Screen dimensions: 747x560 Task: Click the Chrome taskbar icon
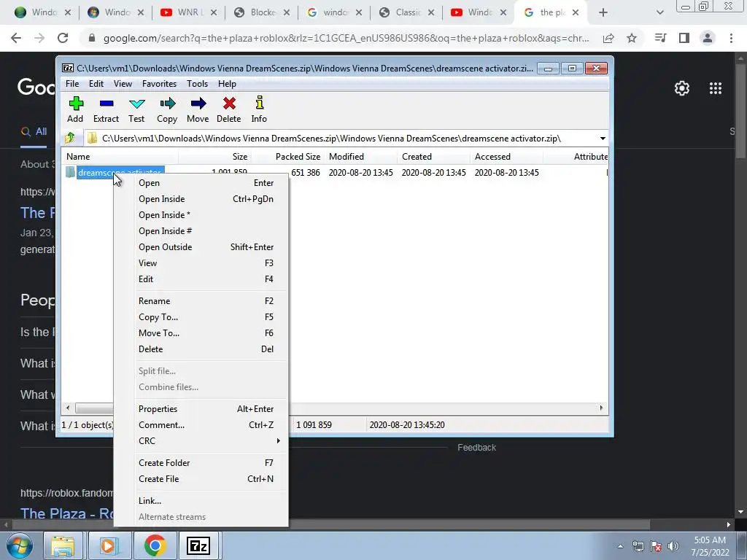point(155,545)
